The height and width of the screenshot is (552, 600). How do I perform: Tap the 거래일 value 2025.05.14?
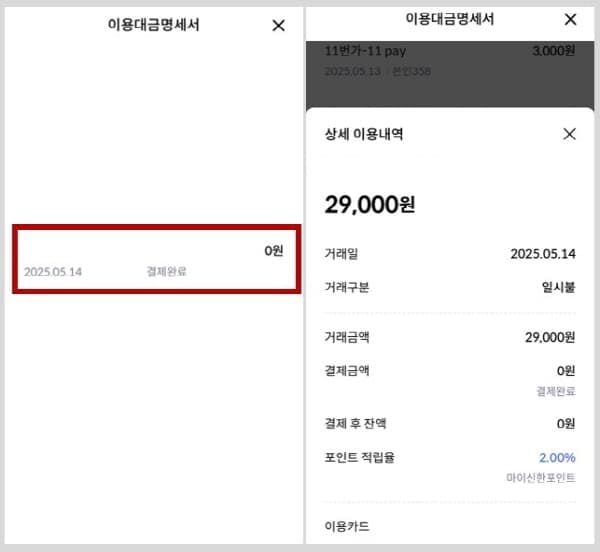point(543,254)
